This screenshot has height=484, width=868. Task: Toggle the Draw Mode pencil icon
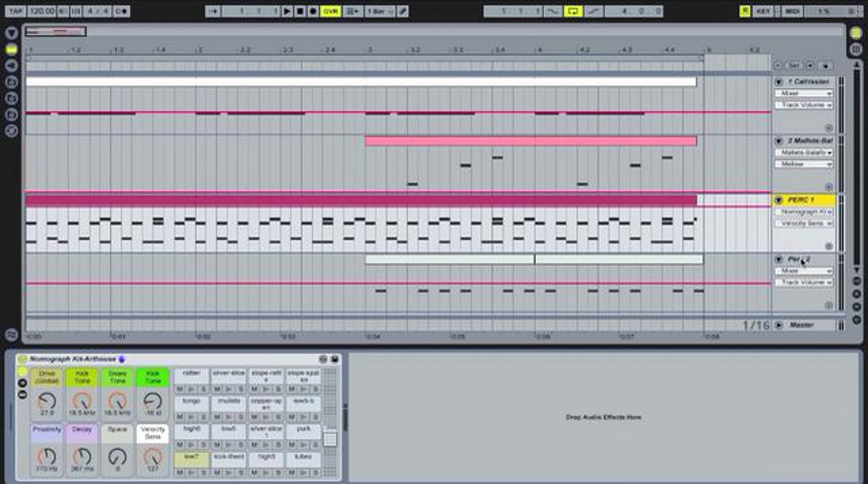403,11
